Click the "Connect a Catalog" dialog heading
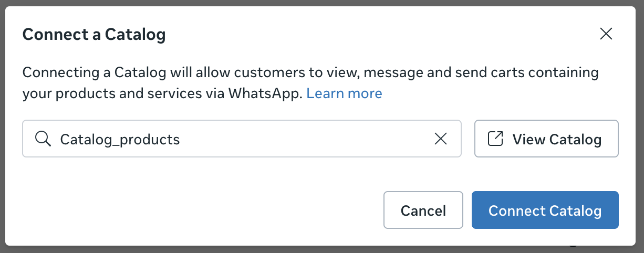 [x=94, y=35]
